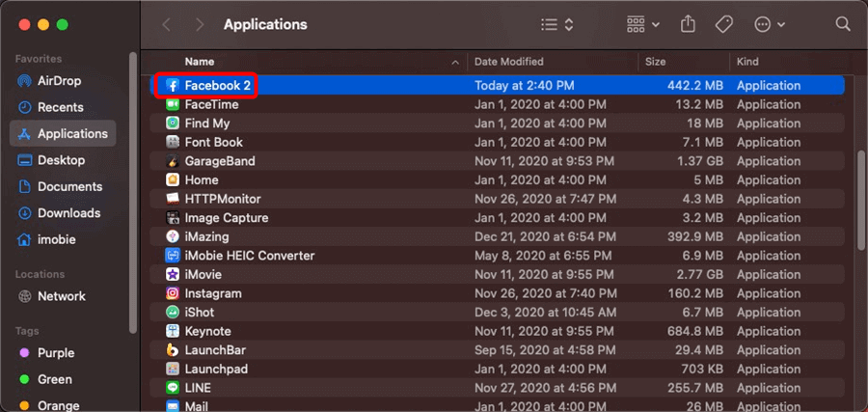Open the list view switcher

[x=556, y=25]
